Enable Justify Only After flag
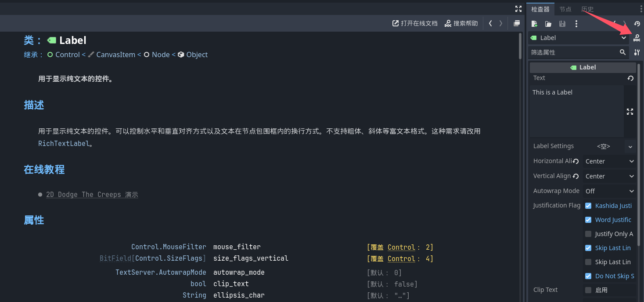 coord(588,234)
